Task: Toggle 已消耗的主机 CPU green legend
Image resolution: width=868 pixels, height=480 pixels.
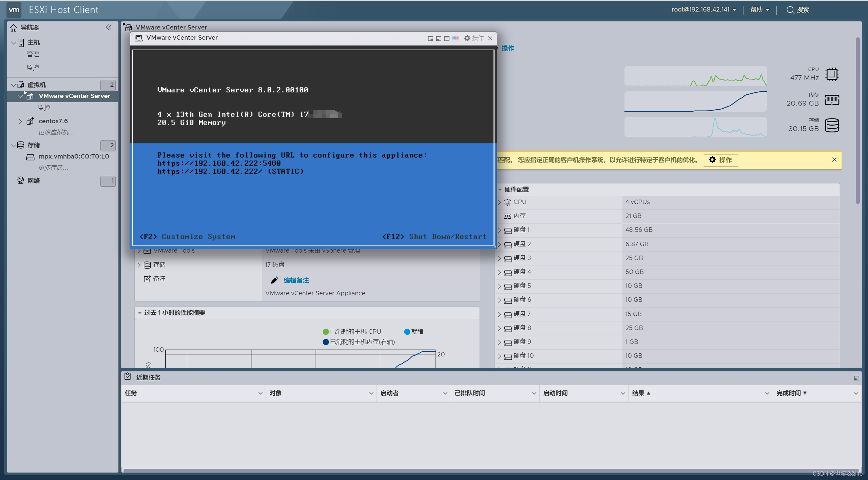Action: (x=352, y=332)
